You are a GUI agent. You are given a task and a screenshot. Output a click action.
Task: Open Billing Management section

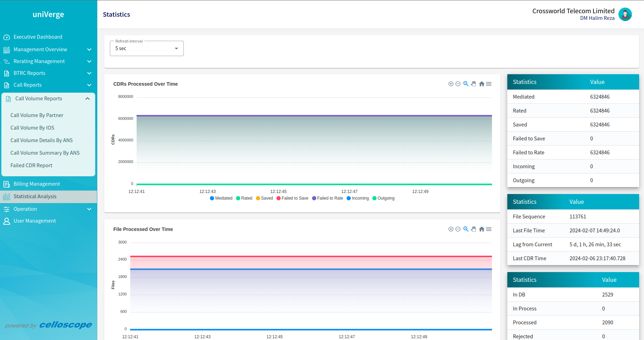37,184
